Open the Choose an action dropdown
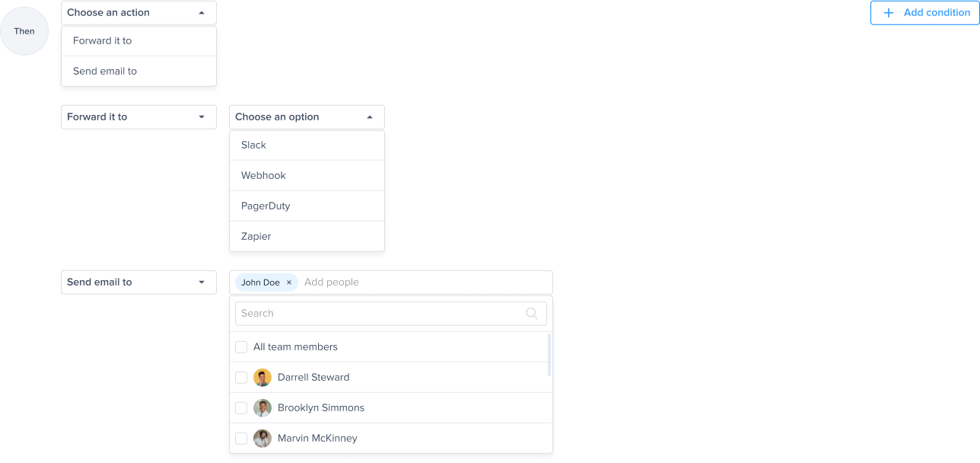This screenshot has height=463, width=980. coord(138,13)
